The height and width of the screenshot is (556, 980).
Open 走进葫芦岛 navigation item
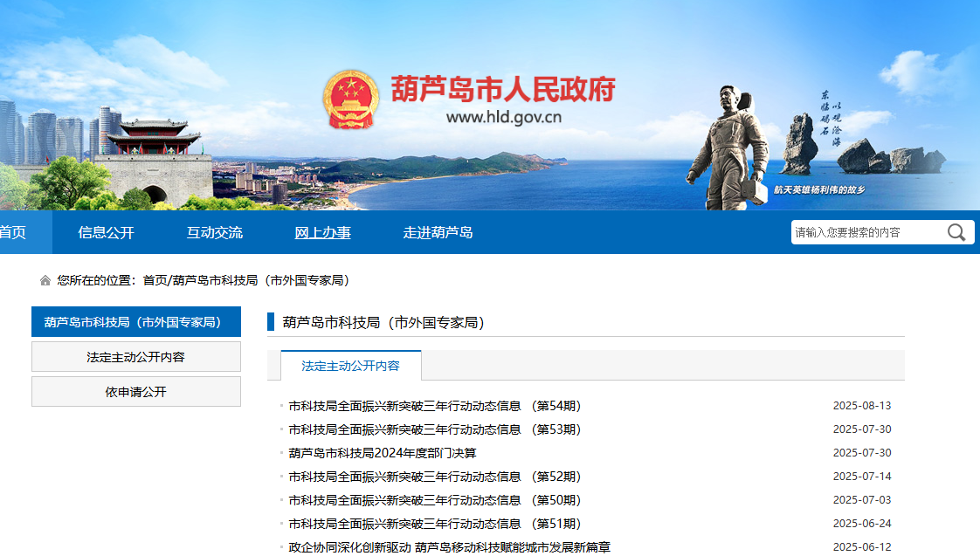[438, 232]
